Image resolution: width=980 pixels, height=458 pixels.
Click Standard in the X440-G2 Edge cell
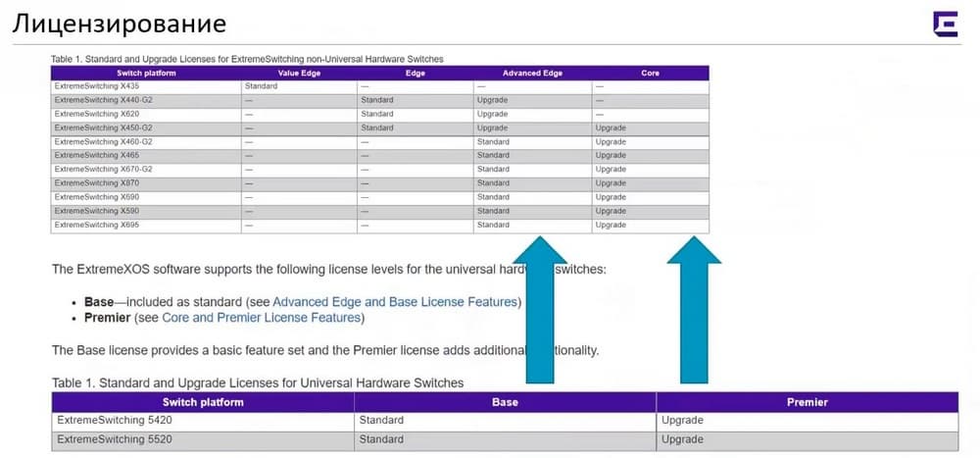pos(377,100)
